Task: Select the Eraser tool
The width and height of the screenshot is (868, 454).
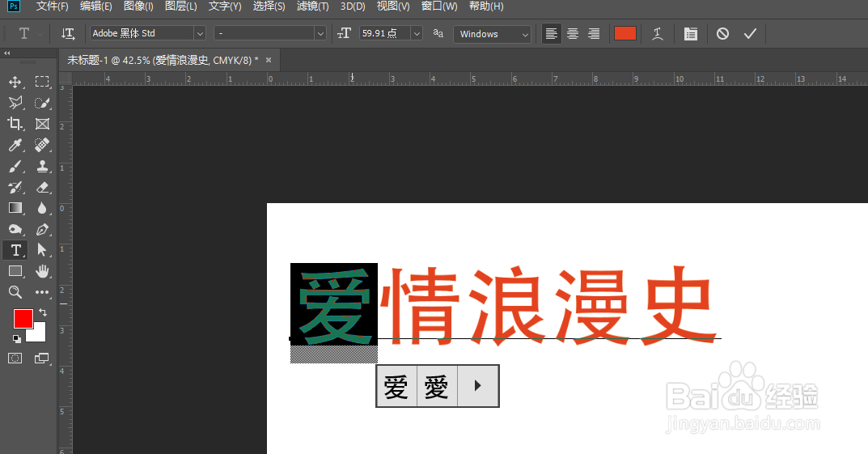Action: [x=42, y=187]
